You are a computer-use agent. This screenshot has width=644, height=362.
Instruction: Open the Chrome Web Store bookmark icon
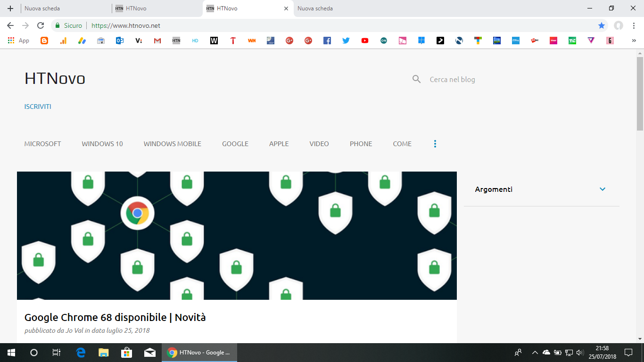(x=101, y=41)
